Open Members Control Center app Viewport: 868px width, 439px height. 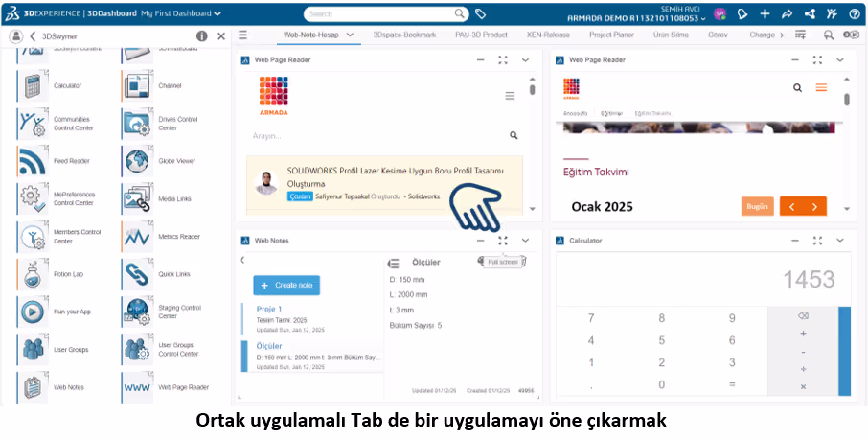(x=34, y=237)
